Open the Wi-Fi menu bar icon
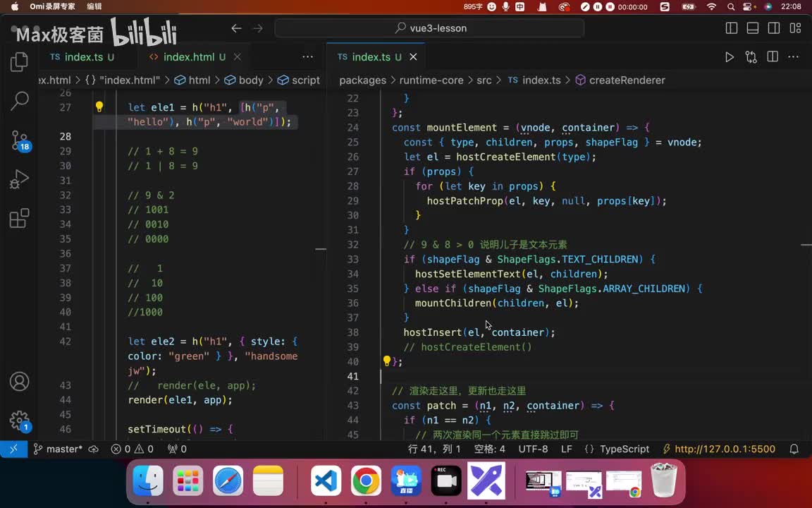812x508 pixels. coord(711,7)
